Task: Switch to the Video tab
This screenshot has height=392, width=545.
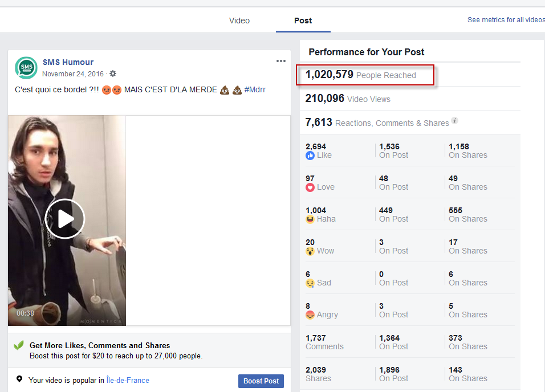Action: [239, 21]
